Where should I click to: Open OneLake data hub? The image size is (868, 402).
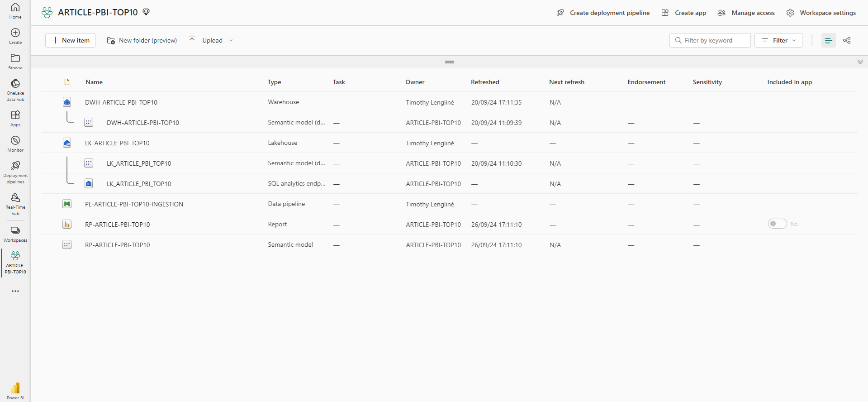15,90
